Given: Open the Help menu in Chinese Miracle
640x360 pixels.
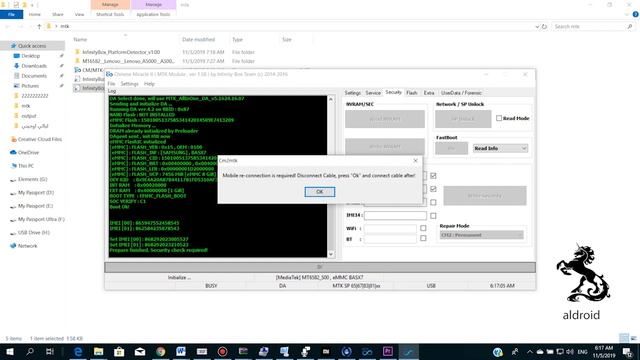Looking at the screenshot, I should coord(149,84).
